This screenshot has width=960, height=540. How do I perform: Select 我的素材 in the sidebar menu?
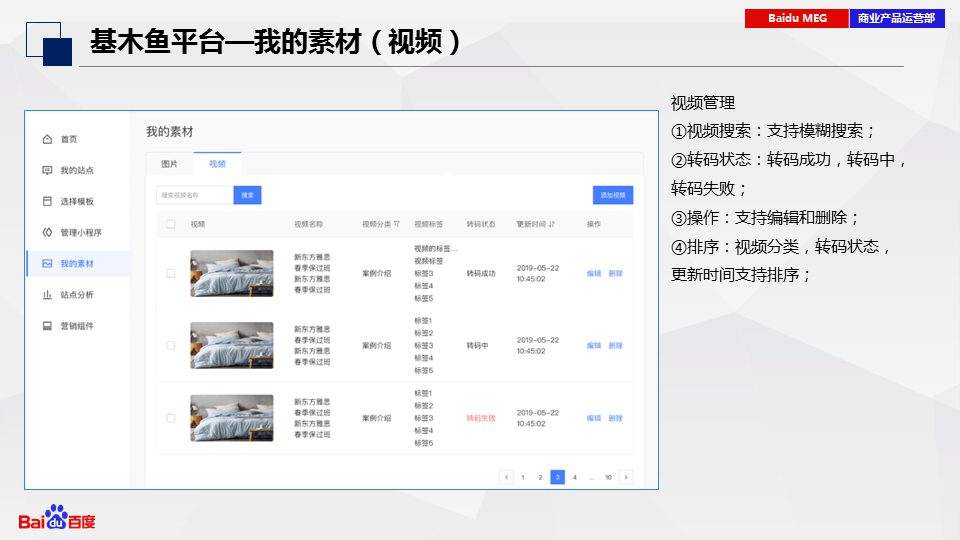(x=77, y=263)
